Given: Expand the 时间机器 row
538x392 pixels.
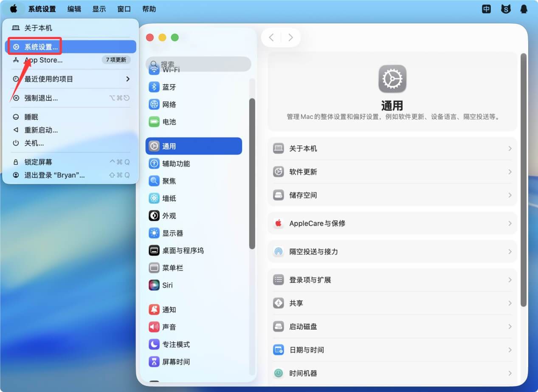Looking at the screenshot, I should (x=392, y=373).
